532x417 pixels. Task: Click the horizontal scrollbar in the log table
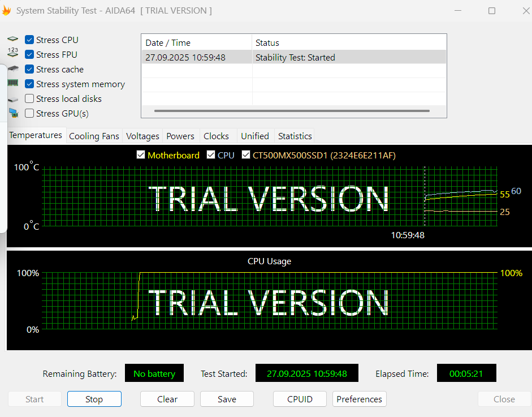(292, 111)
